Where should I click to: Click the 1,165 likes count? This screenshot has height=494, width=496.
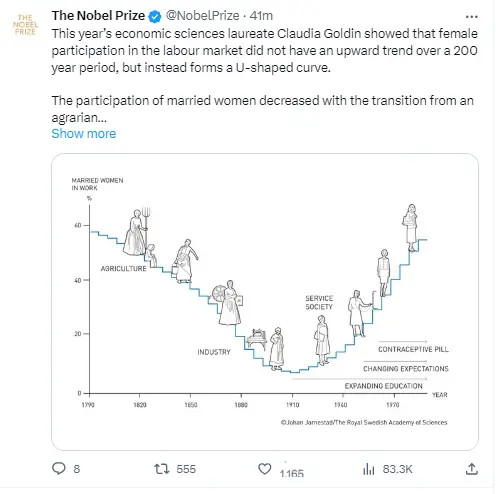click(292, 473)
